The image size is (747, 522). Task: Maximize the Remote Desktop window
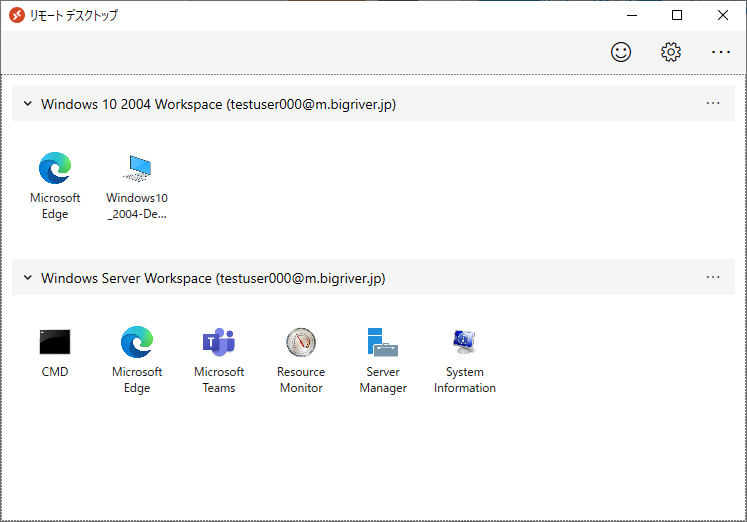tap(676, 15)
